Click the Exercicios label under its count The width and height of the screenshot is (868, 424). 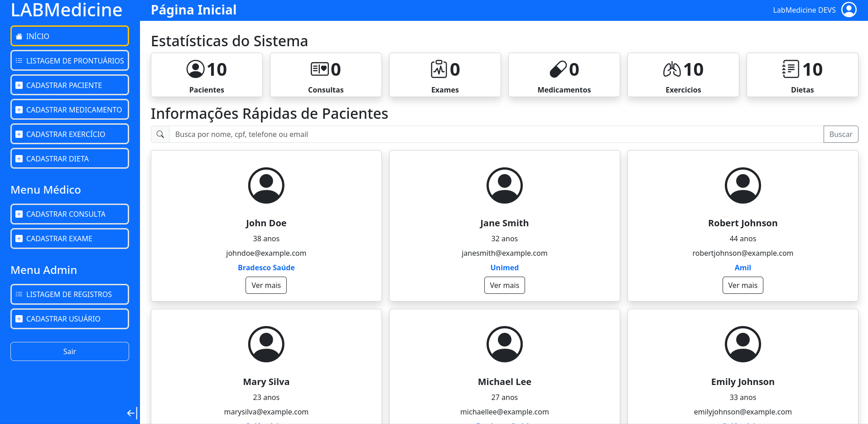point(683,90)
